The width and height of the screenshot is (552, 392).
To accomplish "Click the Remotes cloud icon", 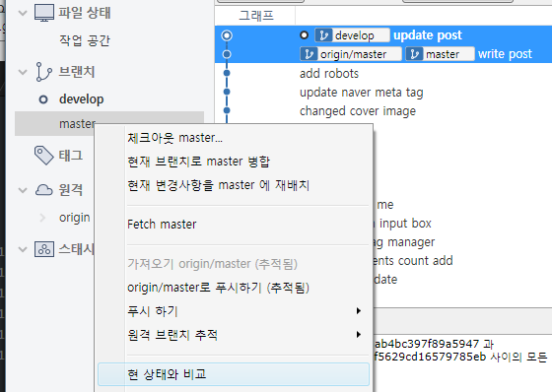I will [44, 190].
